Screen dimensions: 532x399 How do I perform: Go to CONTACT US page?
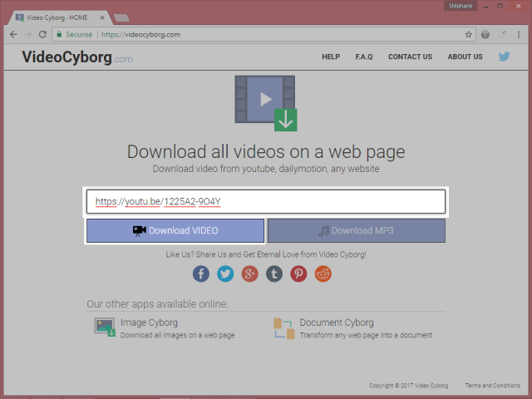(x=410, y=57)
